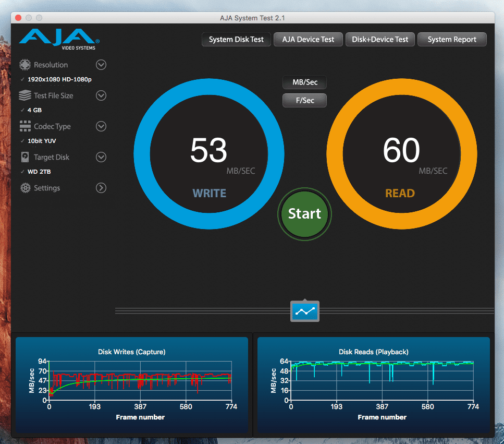The width and height of the screenshot is (504, 444).
Task: Switch to System Disk Test tab
Action: (236, 40)
